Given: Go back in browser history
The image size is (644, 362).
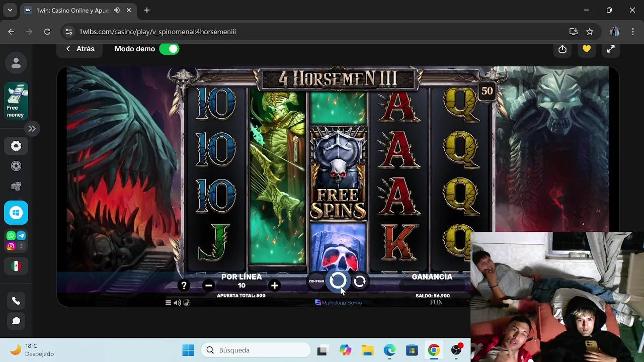Looking at the screenshot, I should pos(11,32).
